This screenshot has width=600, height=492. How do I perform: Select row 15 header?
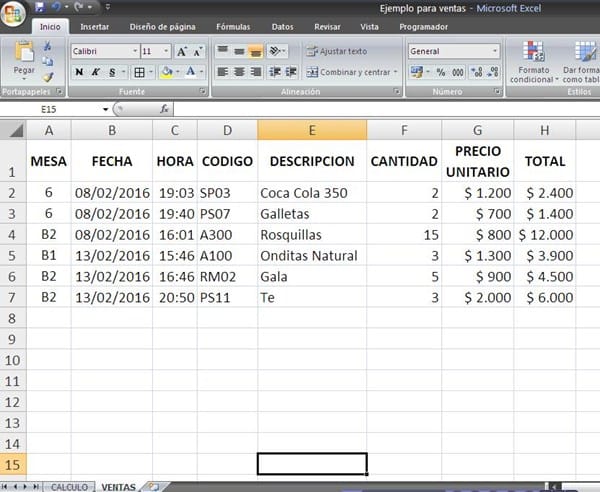tap(13, 464)
